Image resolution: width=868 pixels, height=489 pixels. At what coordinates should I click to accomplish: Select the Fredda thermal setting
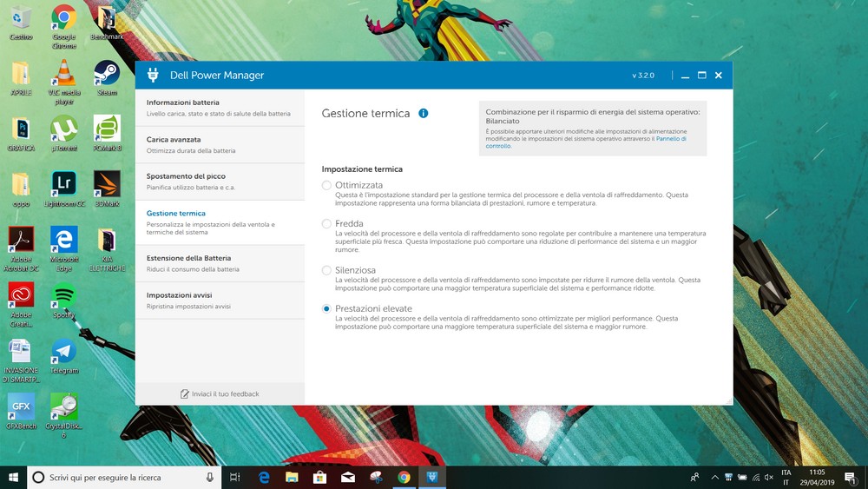click(326, 224)
